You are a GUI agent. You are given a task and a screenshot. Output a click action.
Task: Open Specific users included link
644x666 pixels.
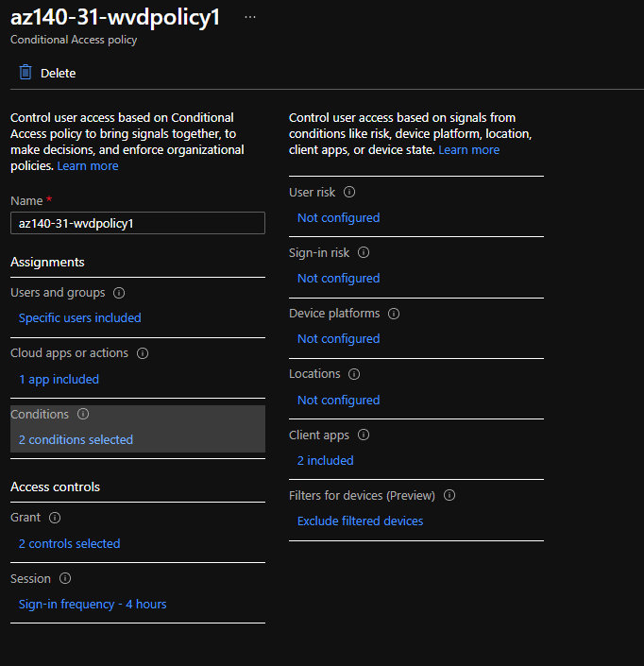[x=80, y=318]
